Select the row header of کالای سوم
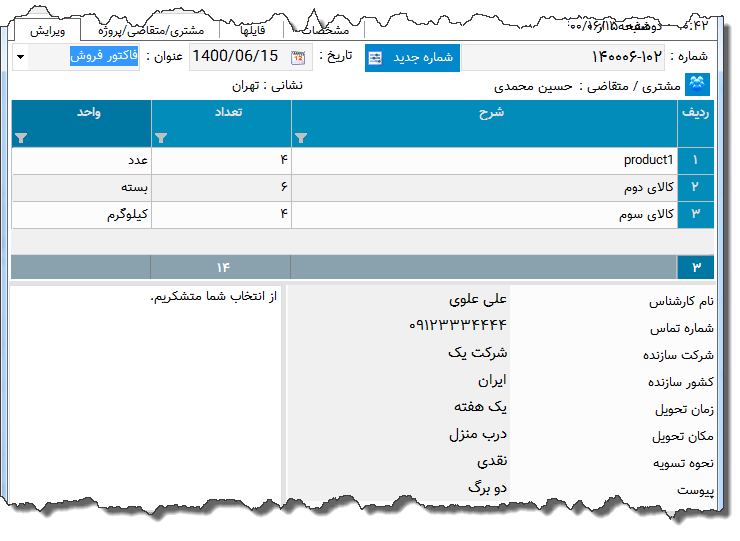Screen dimensions: 740x541 696,214
